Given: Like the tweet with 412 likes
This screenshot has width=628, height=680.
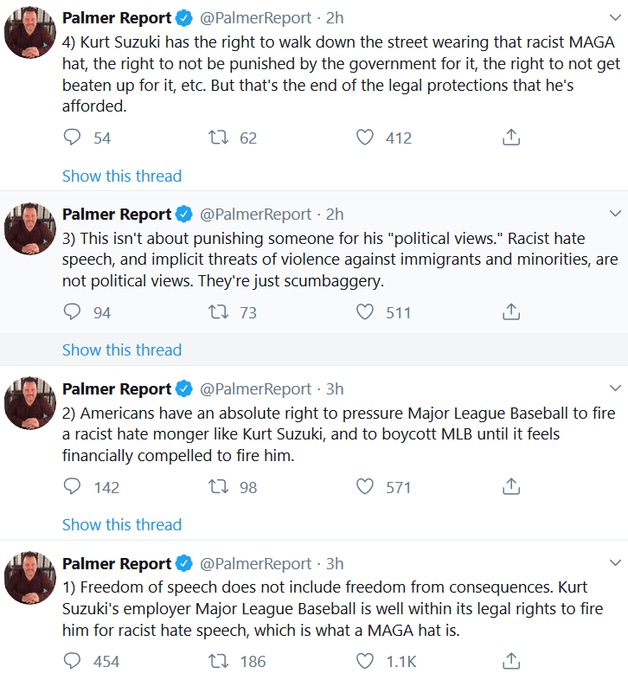Looking at the screenshot, I should (x=366, y=138).
